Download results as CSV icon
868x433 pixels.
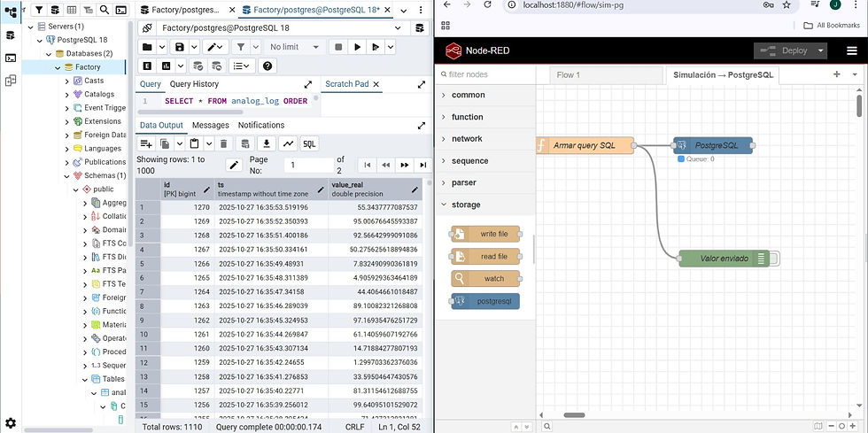[267, 144]
